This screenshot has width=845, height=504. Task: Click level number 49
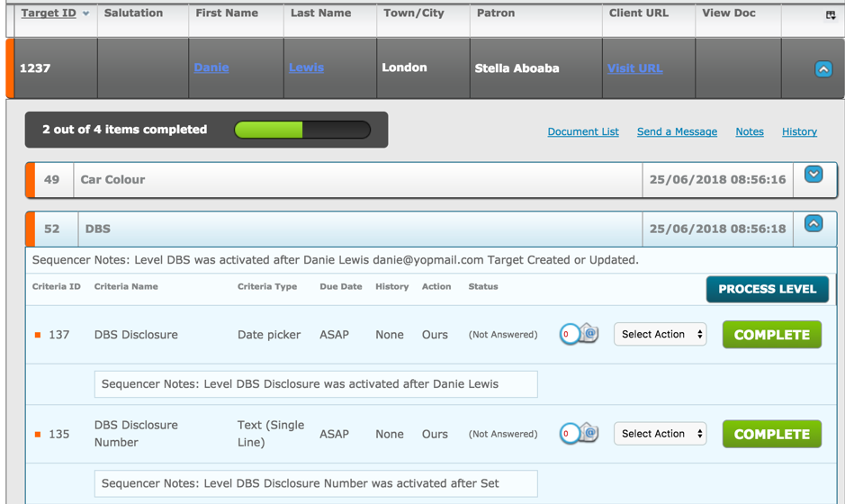pos(51,179)
